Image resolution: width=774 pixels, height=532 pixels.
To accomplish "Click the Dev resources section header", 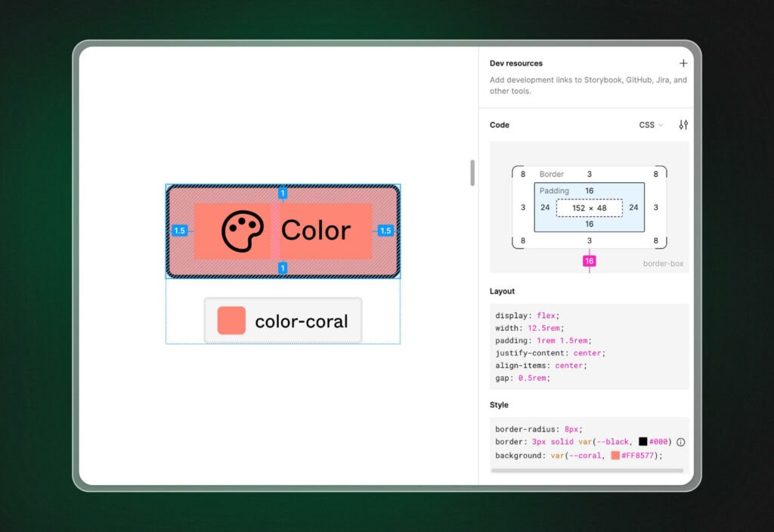I will (x=517, y=63).
